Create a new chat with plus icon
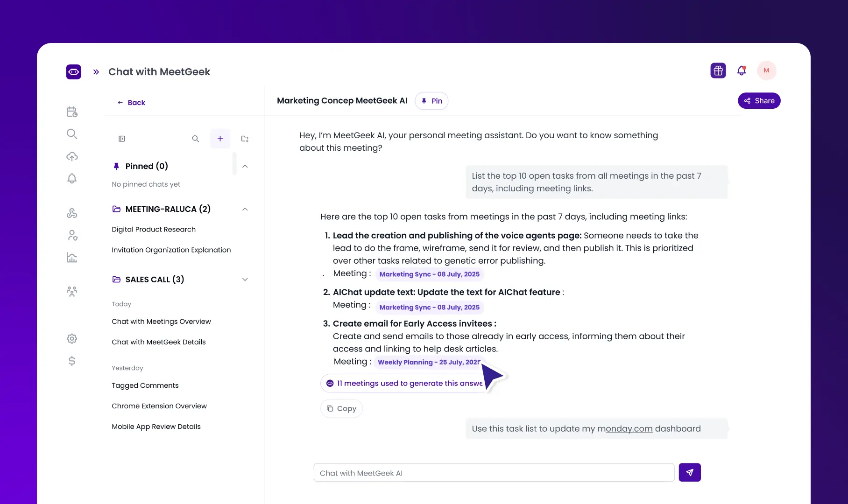The width and height of the screenshot is (848, 504). pyautogui.click(x=220, y=139)
